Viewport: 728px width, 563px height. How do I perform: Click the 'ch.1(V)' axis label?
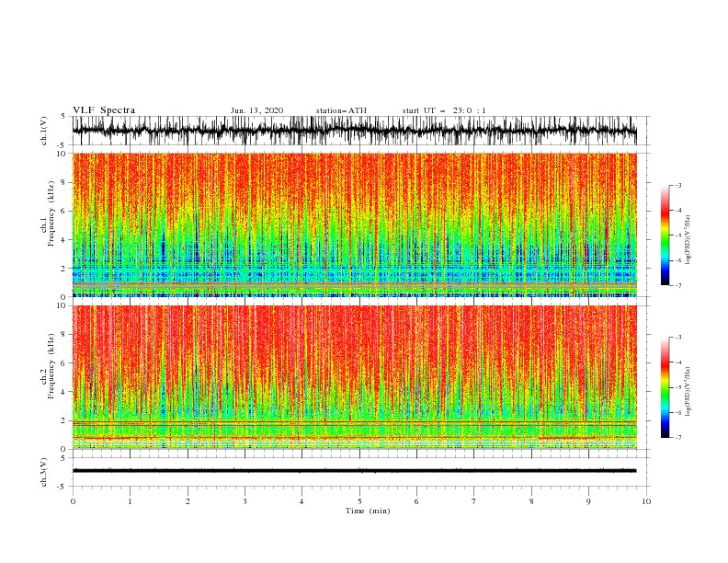pos(44,131)
